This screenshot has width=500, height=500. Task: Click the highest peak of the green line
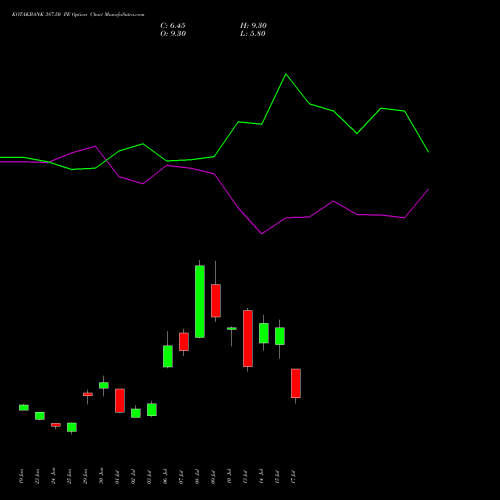[286, 74]
